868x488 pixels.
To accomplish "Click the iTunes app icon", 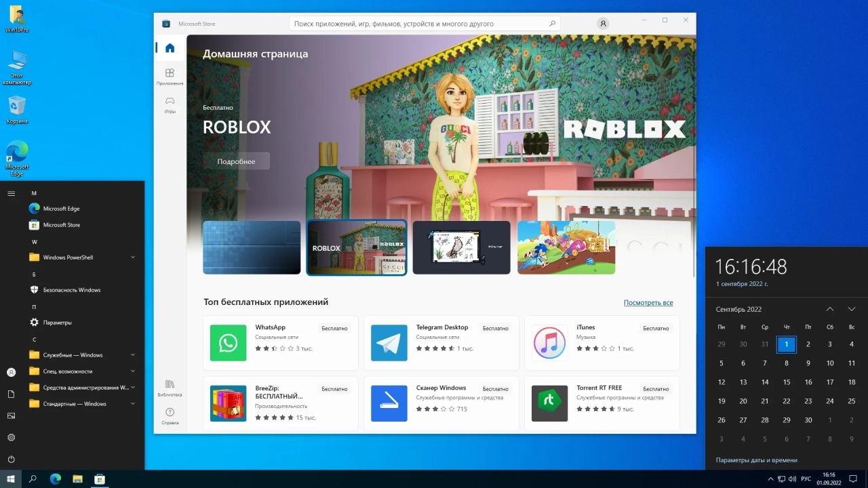I will (550, 343).
